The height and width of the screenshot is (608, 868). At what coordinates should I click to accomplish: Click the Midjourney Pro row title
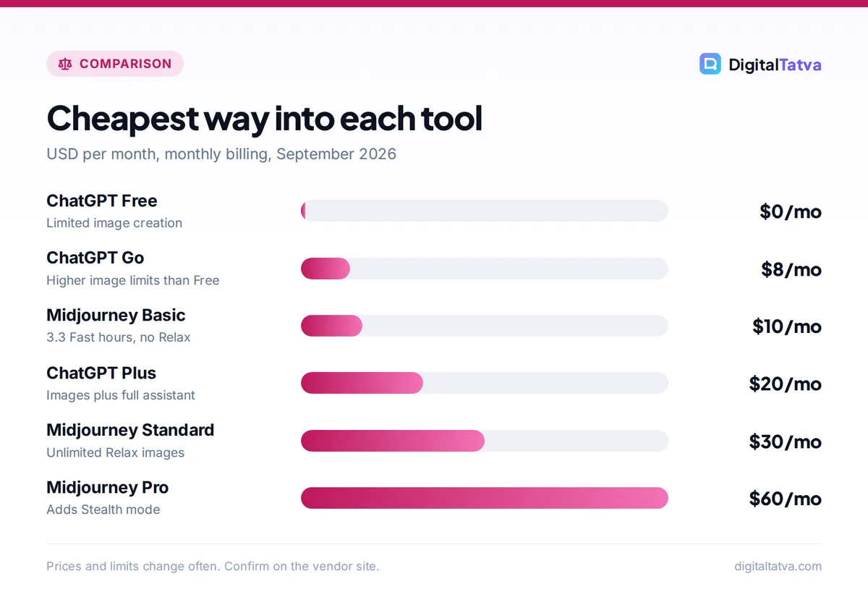pyautogui.click(x=107, y=487)
